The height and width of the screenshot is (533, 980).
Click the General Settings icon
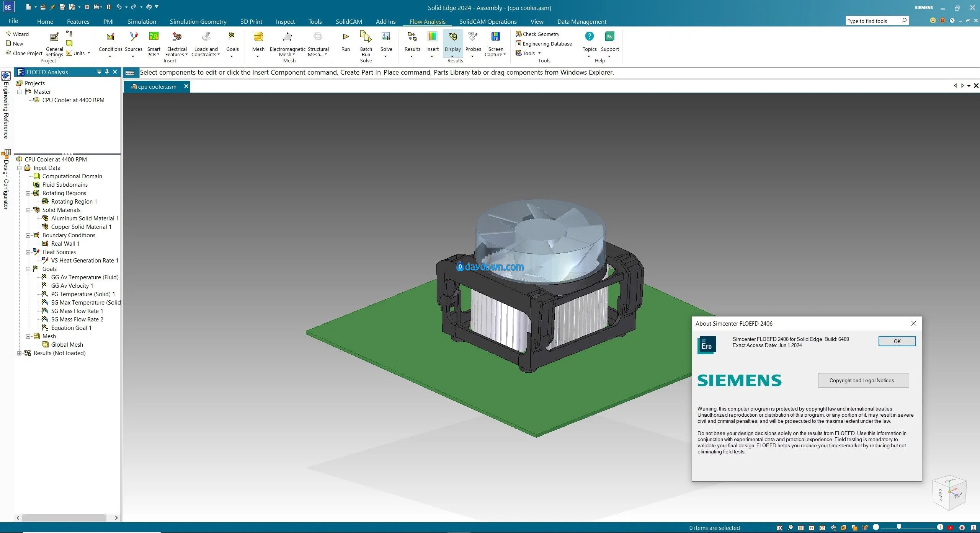54,37
